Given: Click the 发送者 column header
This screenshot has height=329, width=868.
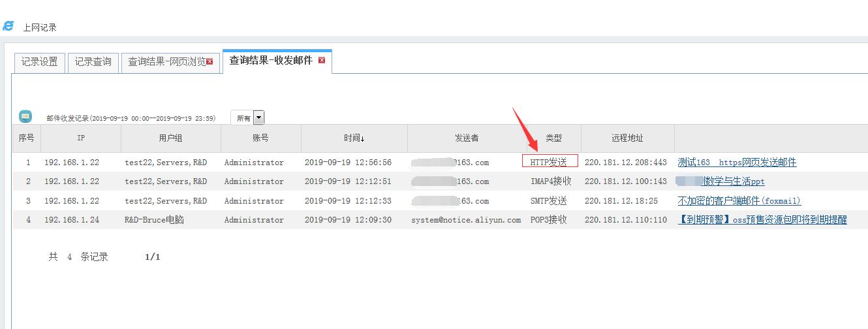Looking at the screenshot, I should tap(467, 138).
